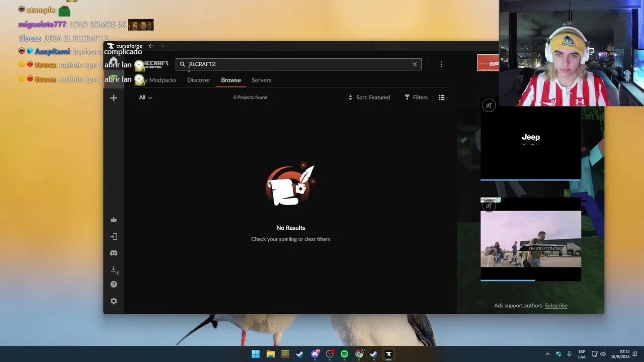Image resolution: width=644 pixels, height=362 pixels.
Task: Clear the search box with the X
Action: (415, 64)
